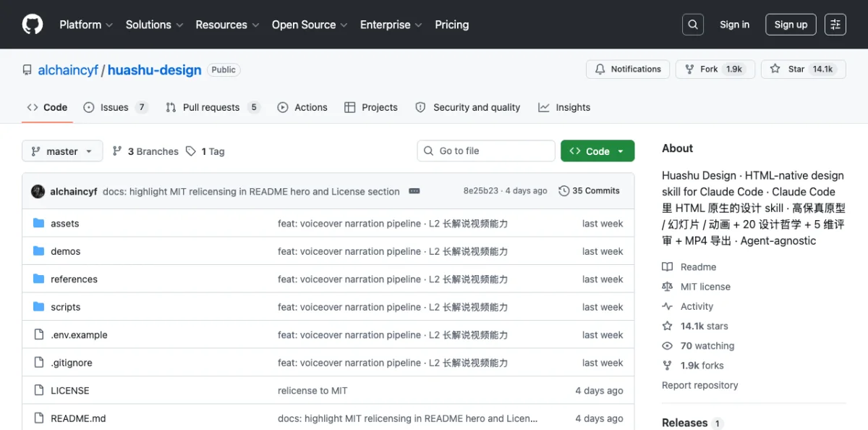
Task: Click the Go to file field
Action: [486, 151]
